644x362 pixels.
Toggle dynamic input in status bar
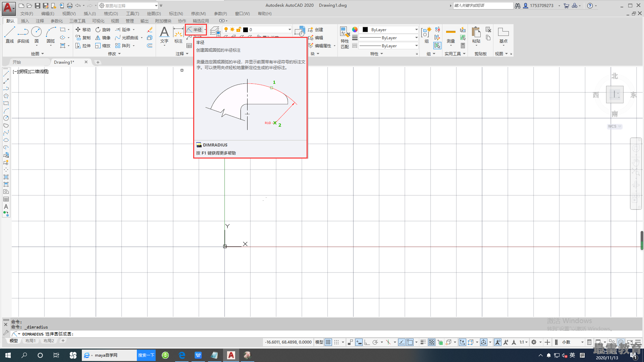[x=359, y=342]
